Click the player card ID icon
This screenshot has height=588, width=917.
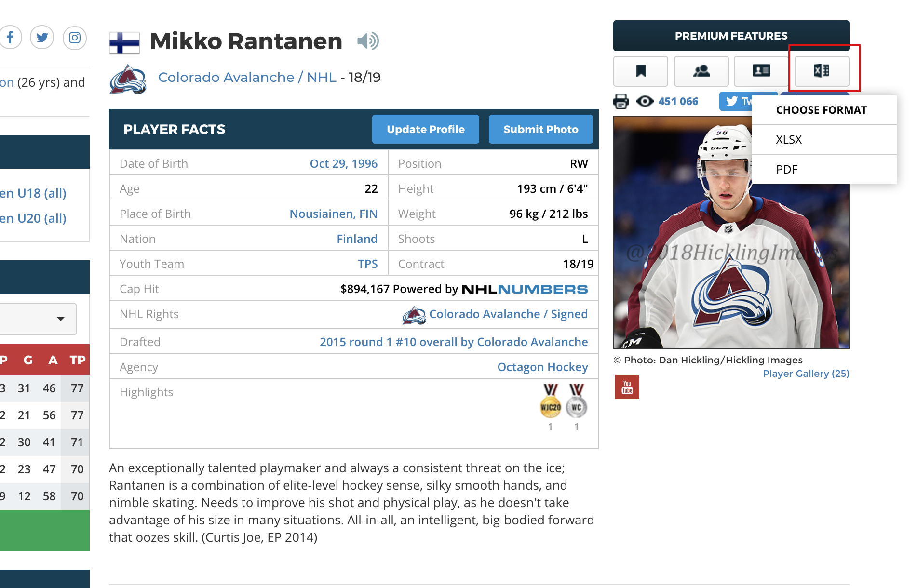[762, 71]
